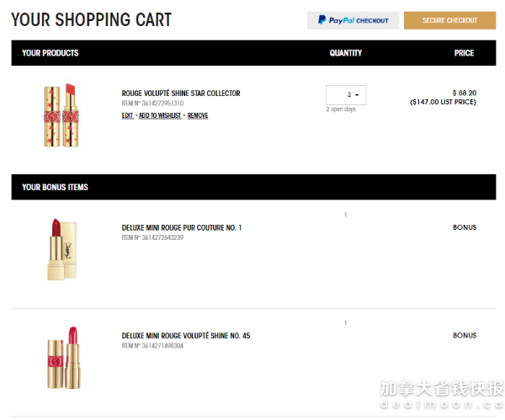Viewport: 505px width, 420px height.
Task: Add the Star Collector lipstick to wishlist
Action: (160, 115)
